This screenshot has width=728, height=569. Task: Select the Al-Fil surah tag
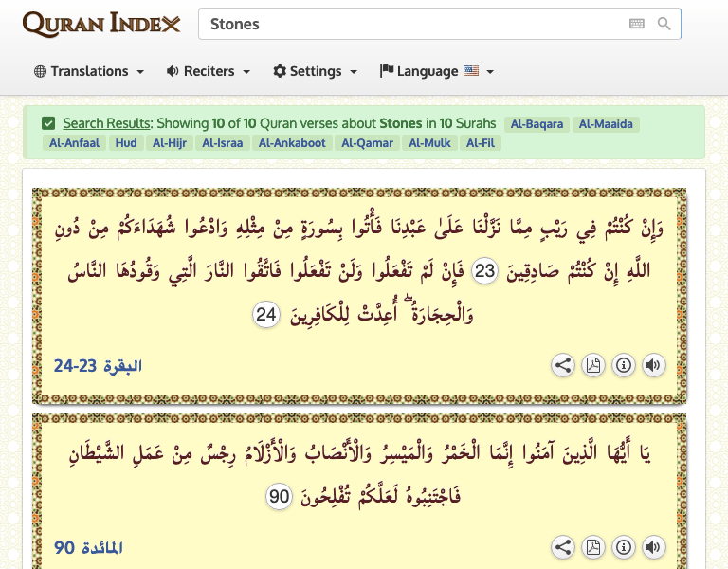(x=481, y=143)
